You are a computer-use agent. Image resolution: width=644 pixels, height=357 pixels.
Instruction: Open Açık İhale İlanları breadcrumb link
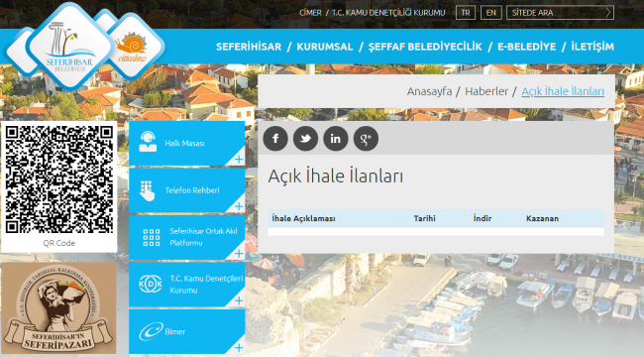point(563,91)
